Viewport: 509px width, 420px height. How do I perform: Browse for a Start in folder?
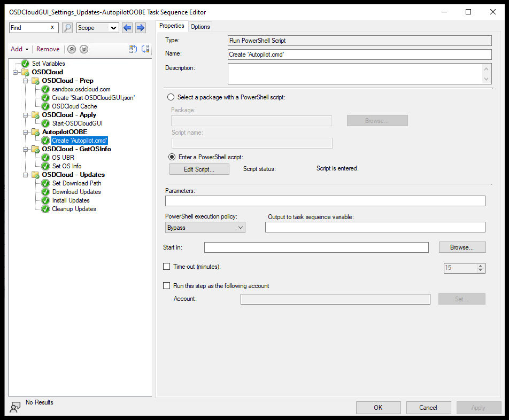pos(462,247)
